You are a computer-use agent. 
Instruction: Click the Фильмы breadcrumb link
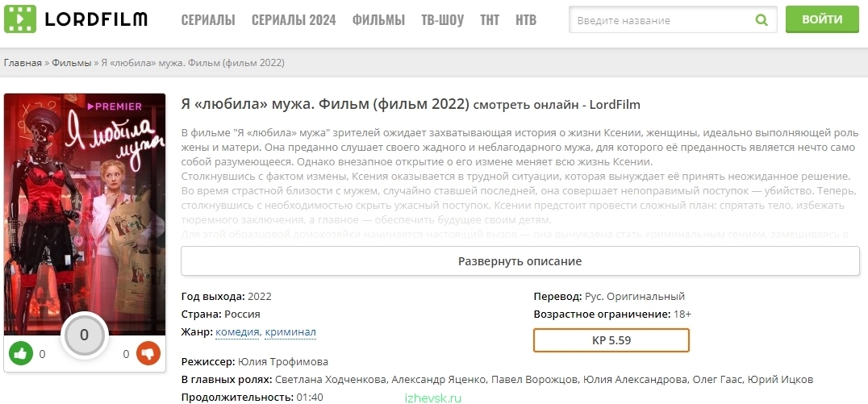point(72,63)
